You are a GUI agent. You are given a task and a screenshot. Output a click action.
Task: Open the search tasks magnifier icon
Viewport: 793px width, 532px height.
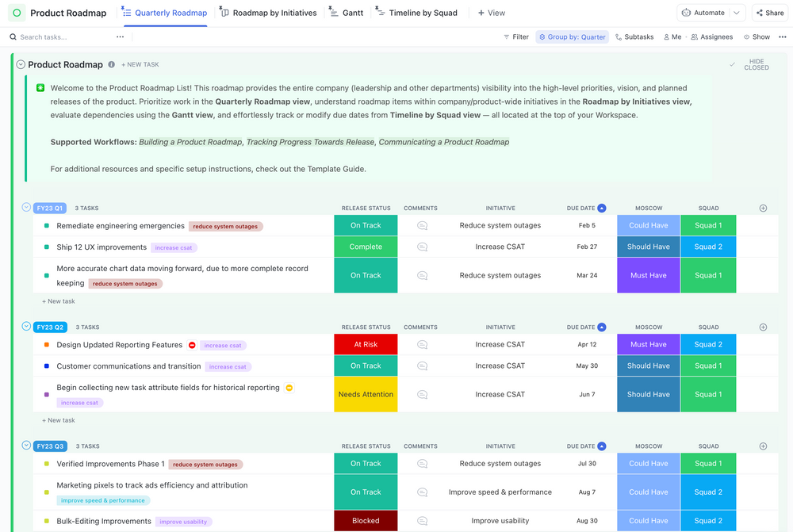11,36
